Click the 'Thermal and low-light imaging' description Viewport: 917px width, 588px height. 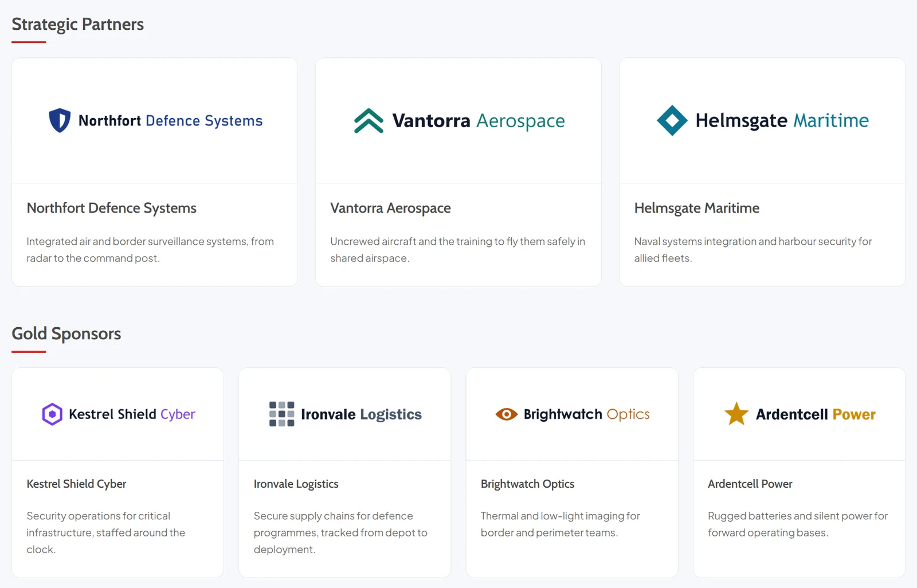coord(560,524)
